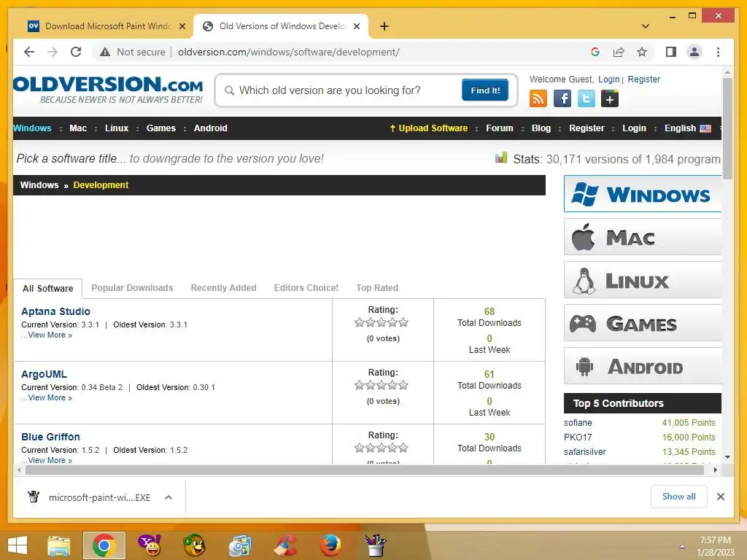Select the All Software tab

tap(47, 289)
